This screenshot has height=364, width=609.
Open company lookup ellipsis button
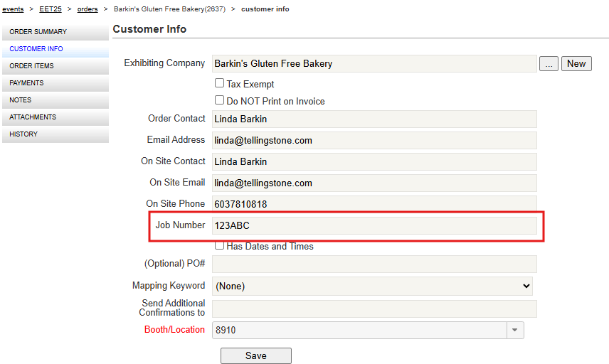pos(549,64)
